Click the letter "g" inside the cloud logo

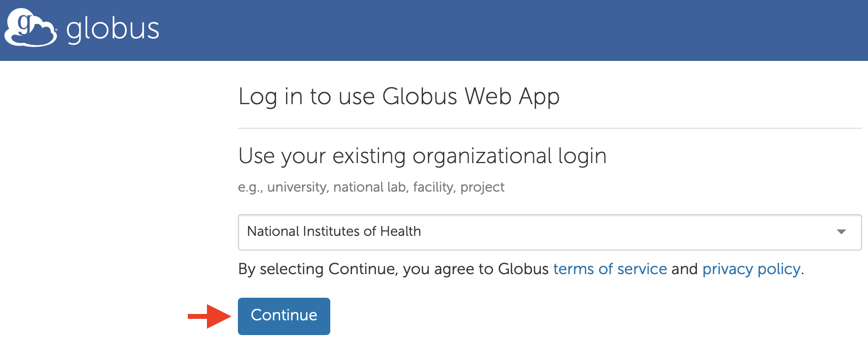24,24
